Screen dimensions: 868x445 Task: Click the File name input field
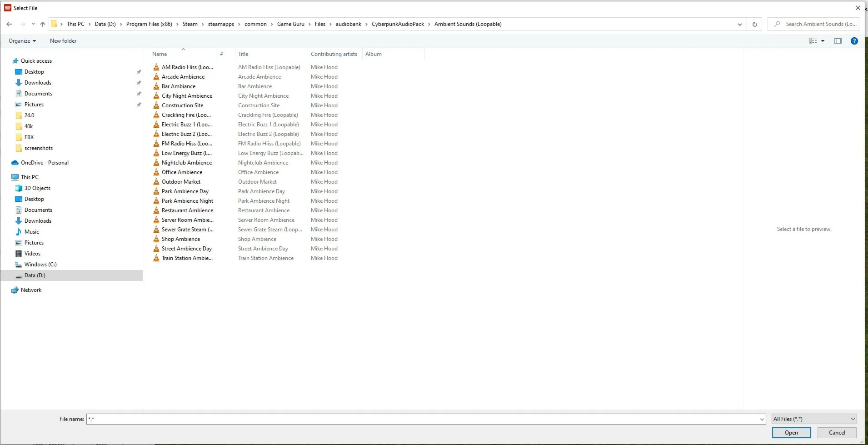click(423, 419)
